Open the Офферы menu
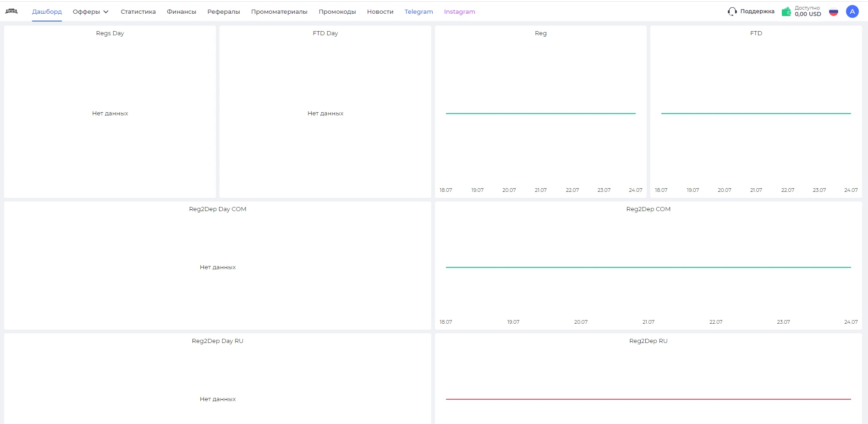Viewport: 868px width, 424px height. point(86,12)
